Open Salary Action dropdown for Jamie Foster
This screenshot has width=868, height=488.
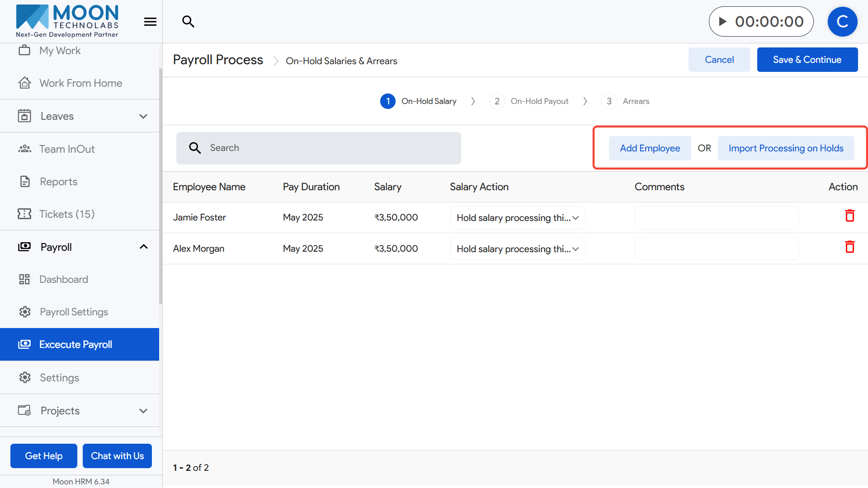click(518, 218)
